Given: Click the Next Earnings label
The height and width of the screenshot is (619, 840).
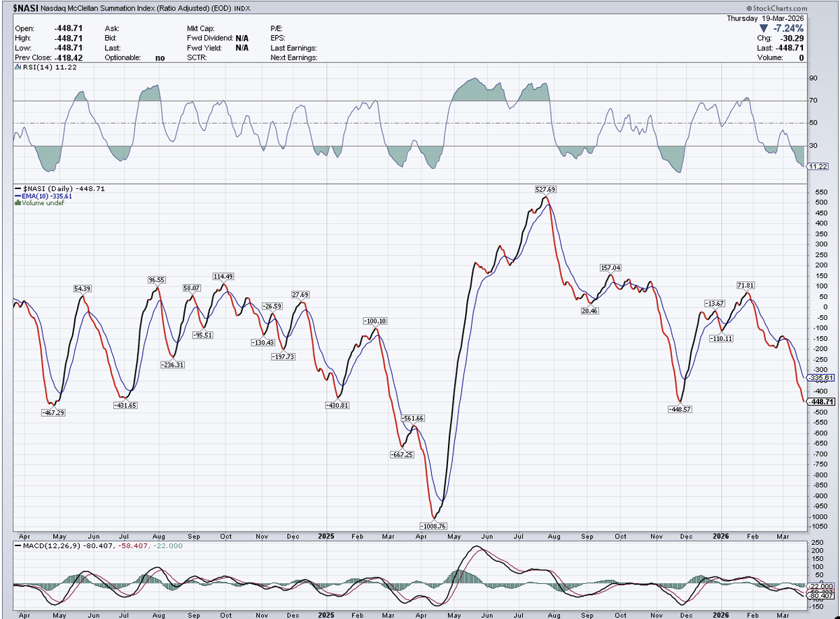Looking at the screenshot, I should tap(294, 57).
